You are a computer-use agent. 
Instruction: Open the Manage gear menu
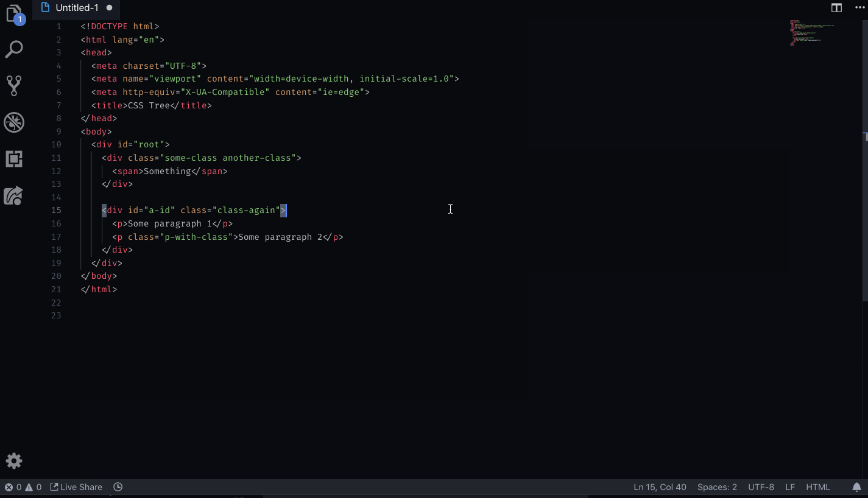(14, 461)
